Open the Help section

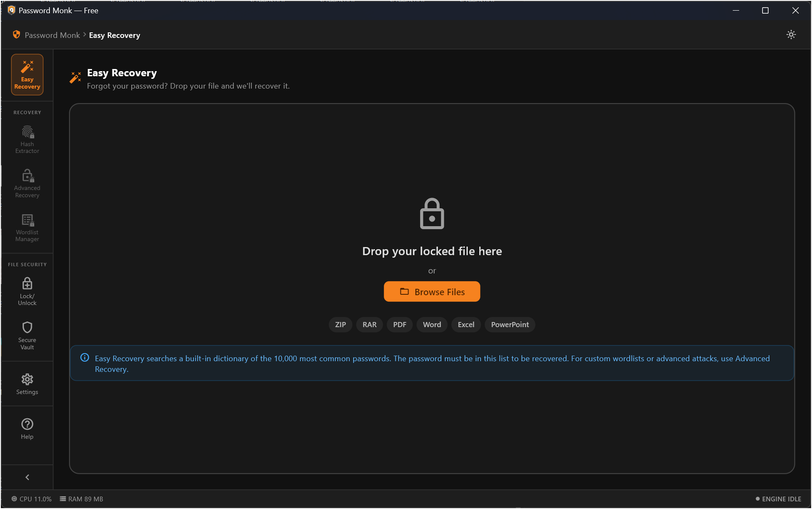(x=27, y=428)
